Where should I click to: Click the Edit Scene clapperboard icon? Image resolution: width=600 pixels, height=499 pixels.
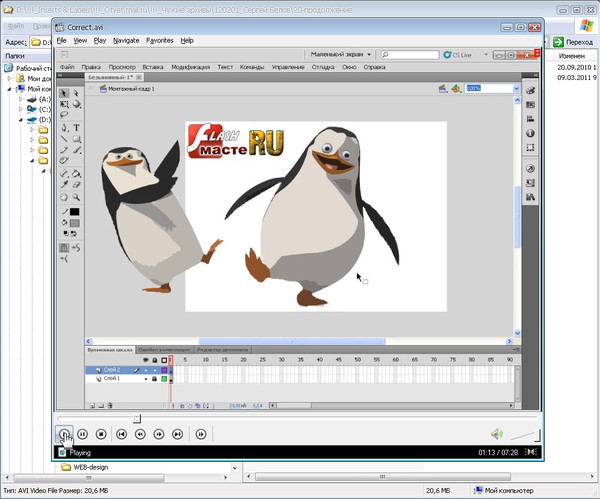click(x=443, y=89)
